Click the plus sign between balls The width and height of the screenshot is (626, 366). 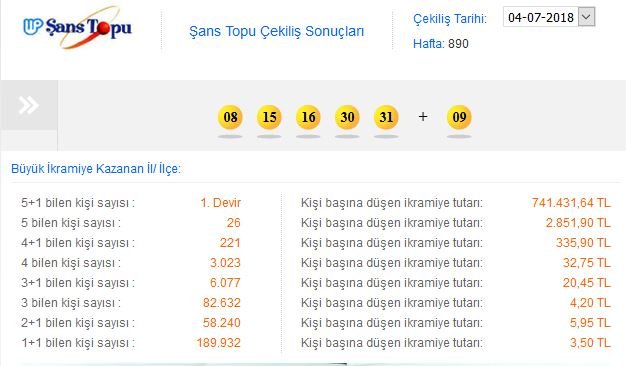click(x=423, y=117)
